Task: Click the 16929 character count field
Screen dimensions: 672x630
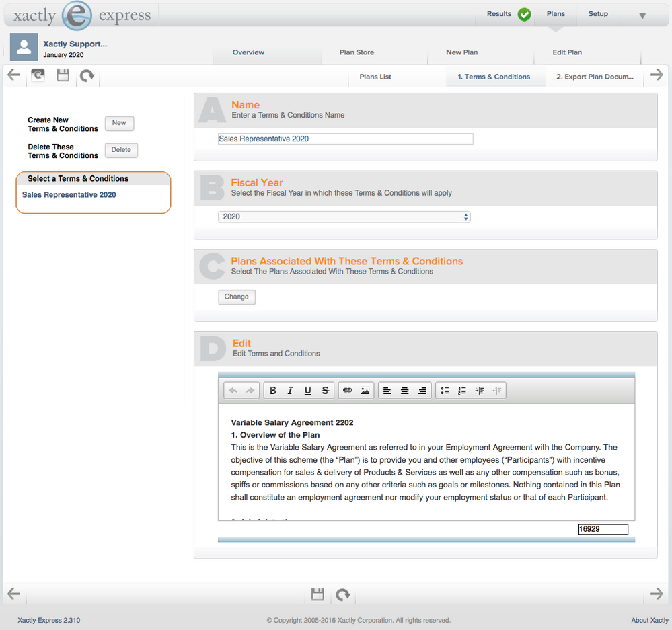Action: coord(603,529)
